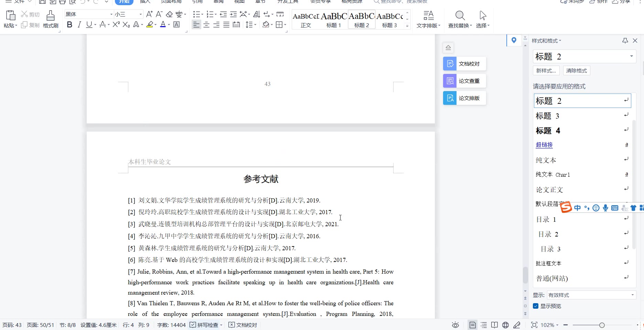
Task: Click the 文档校对 sidebar icon
Action: (450, 64)
